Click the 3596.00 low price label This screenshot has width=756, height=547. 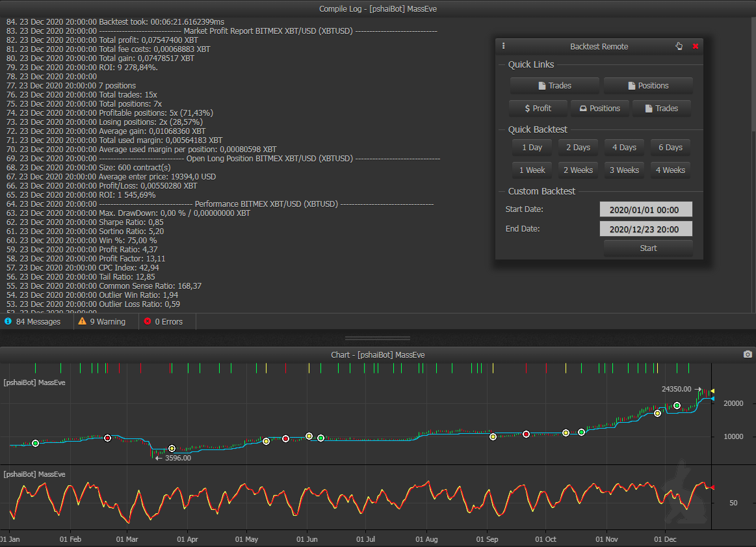coord(178,458)
